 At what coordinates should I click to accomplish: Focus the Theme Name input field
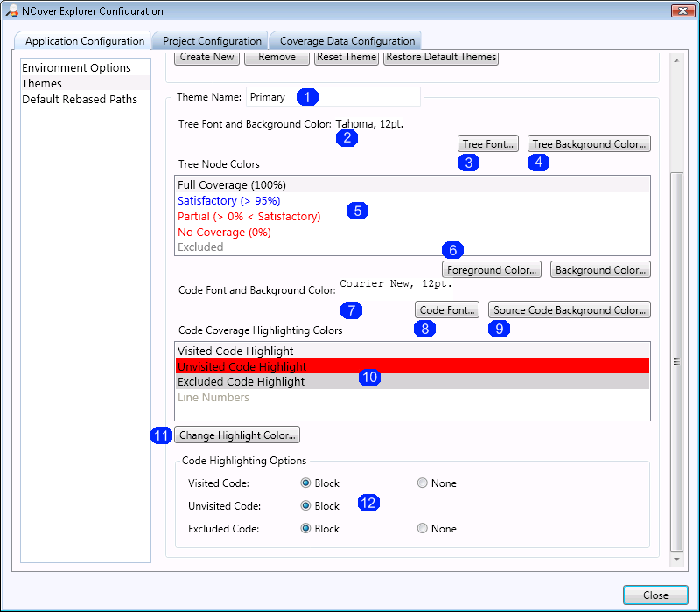[x=333, y=97]
